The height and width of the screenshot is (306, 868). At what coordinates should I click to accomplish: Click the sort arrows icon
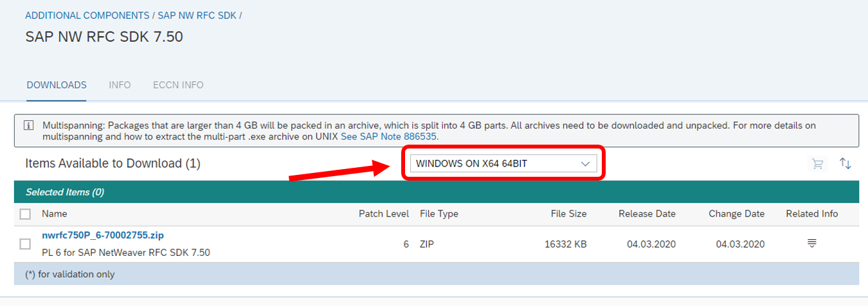[845, 164]
